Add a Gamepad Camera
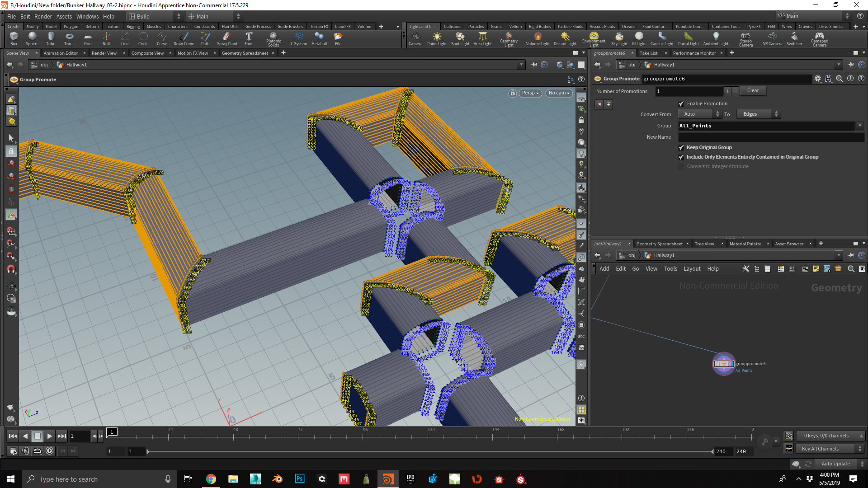 pos(820,39)
